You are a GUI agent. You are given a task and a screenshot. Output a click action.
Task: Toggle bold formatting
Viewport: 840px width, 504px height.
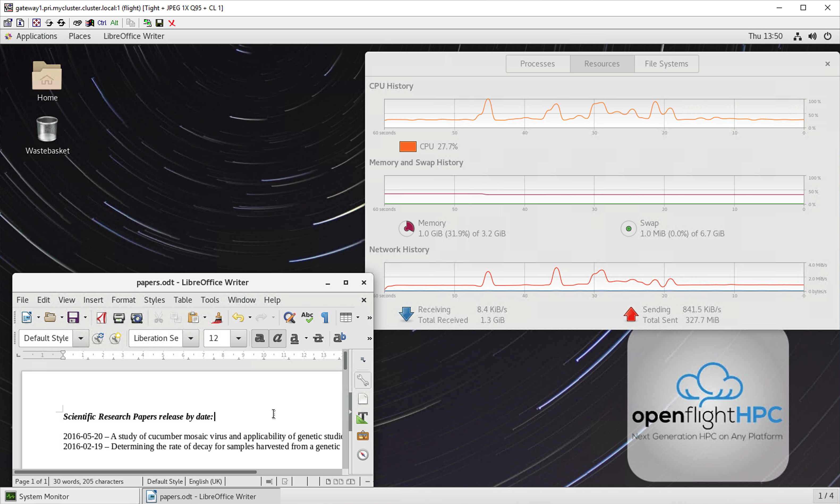260,338
